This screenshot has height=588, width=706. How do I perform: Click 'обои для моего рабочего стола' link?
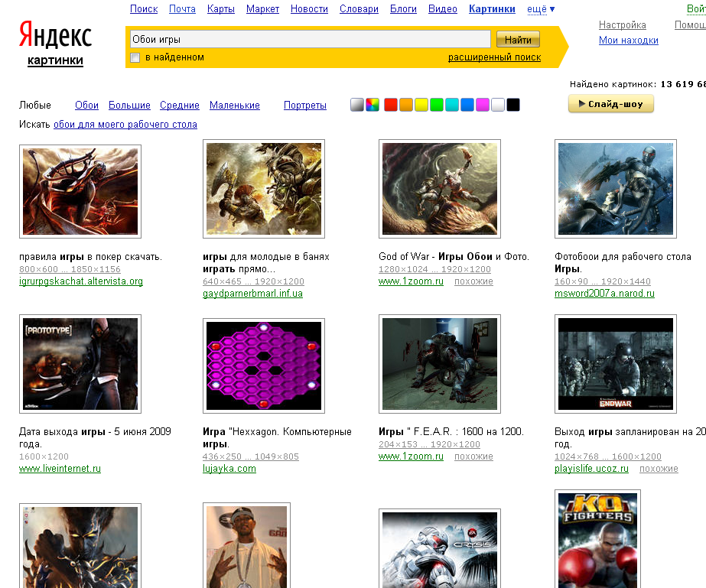tap(125, 125)
